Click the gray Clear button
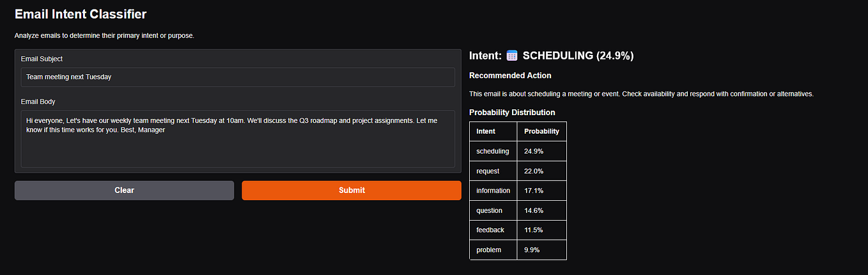The height and width of the screenshot is (275, 868). pos(125,190)
